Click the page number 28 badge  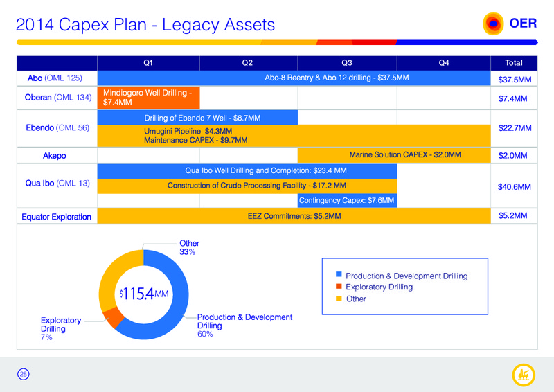tap(24, 374)
